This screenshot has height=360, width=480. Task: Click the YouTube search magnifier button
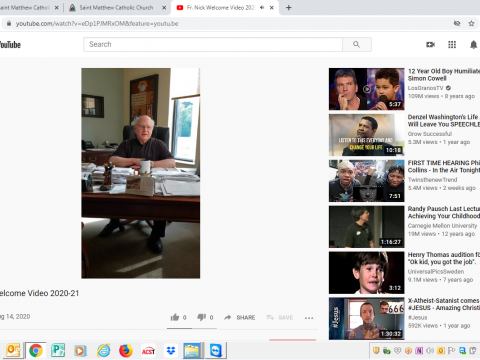[x=357, y=44]
